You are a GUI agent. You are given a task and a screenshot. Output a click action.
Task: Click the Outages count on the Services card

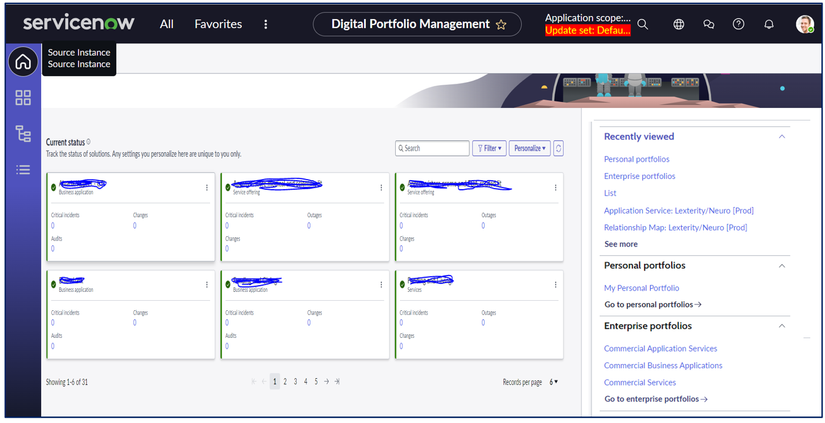[483, 323]
